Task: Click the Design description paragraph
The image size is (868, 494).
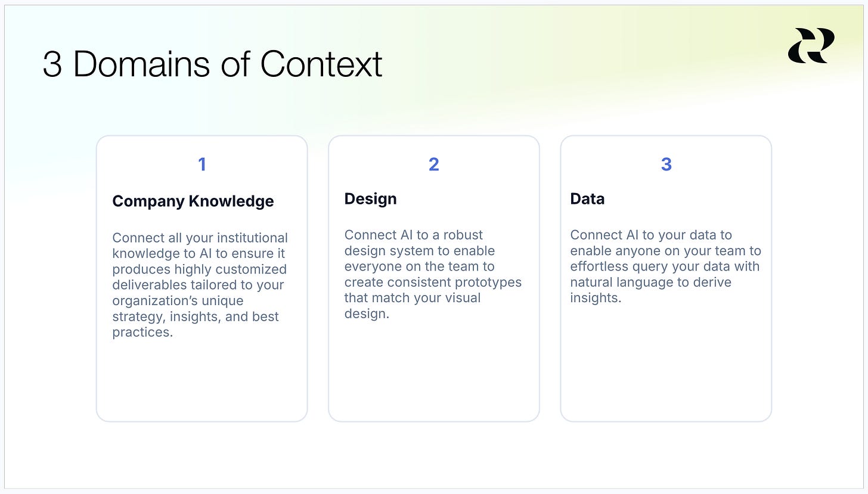Action: (x=433, y=274)
